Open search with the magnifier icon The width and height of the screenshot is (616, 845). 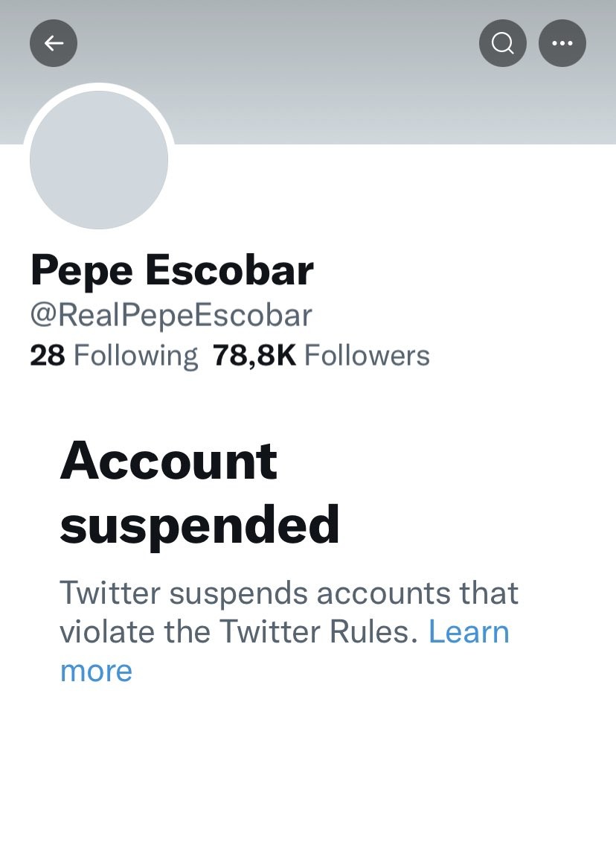503,43
